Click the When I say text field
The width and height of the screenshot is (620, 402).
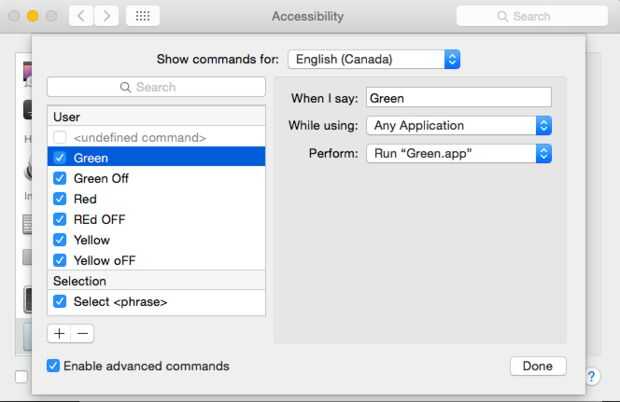pyautogui.click(x=459, y=97)
